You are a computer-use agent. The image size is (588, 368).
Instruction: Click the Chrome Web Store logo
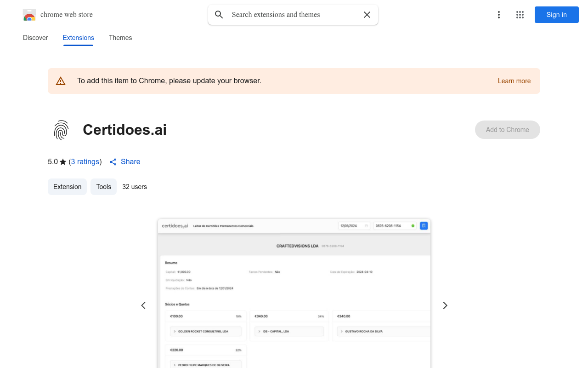(29, 15)
